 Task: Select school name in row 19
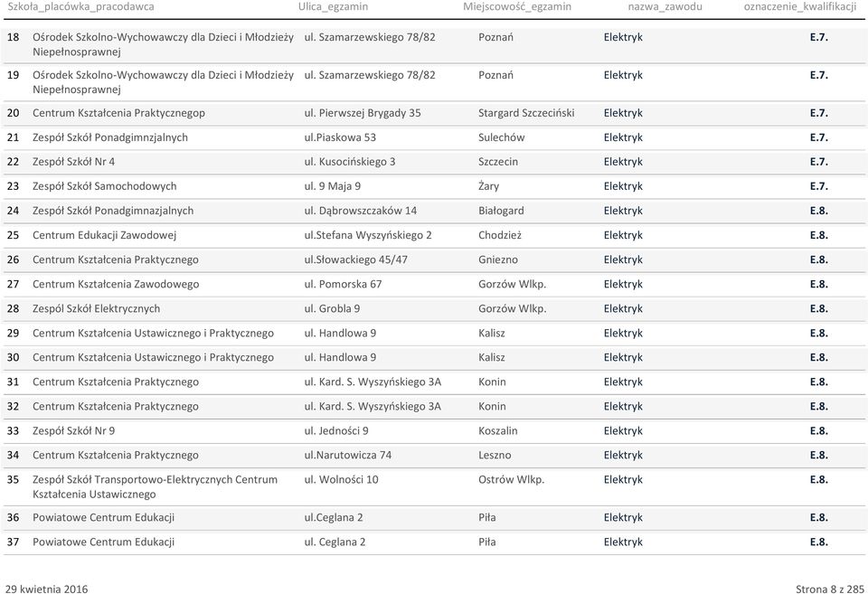pyautogui.click(x=164, y=82)
